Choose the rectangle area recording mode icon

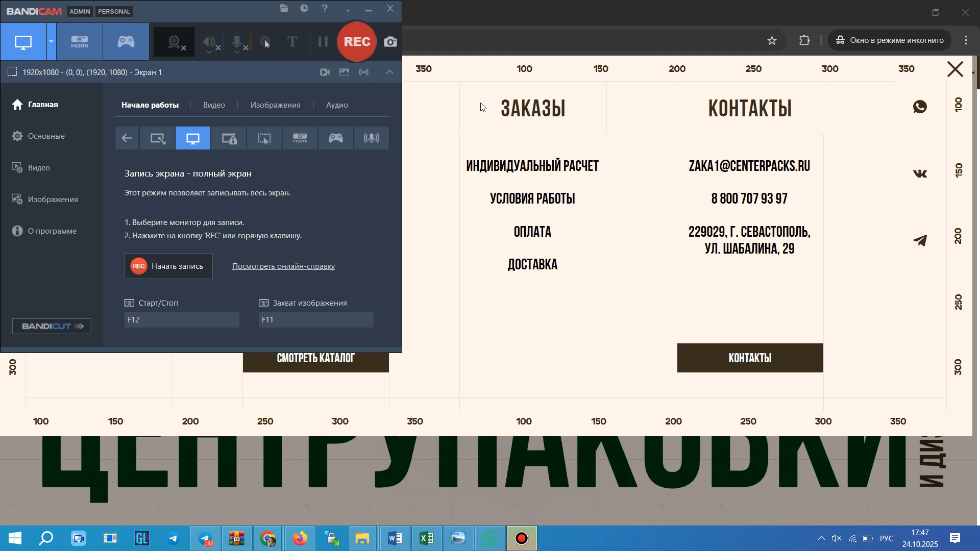pos(157,138)
